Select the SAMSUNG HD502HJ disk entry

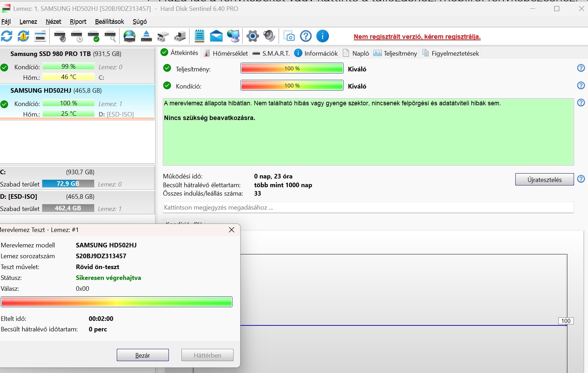click(77, 102)
